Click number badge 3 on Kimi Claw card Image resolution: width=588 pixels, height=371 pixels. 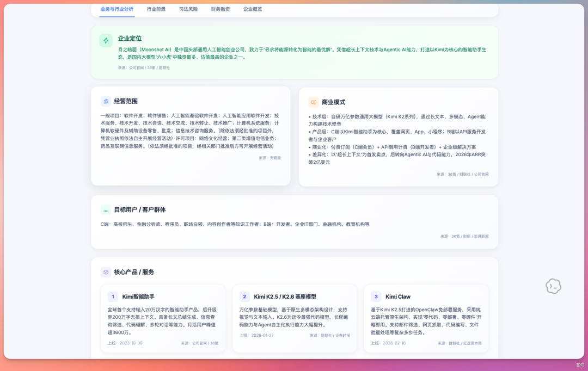click(376, 296)
